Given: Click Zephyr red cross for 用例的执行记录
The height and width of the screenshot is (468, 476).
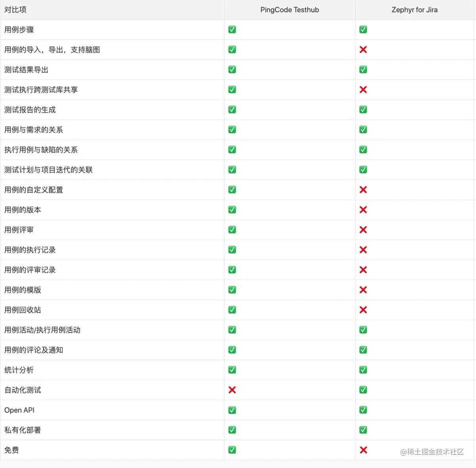Looking at the screenshot, I should (x=363, y=250).
